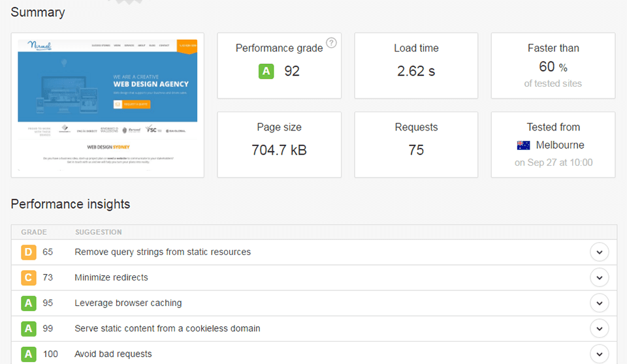Image resolution: width=627 pixels, height=364 pixels.
Task: Click the Load time label
Action: click(x=416, y=48)
